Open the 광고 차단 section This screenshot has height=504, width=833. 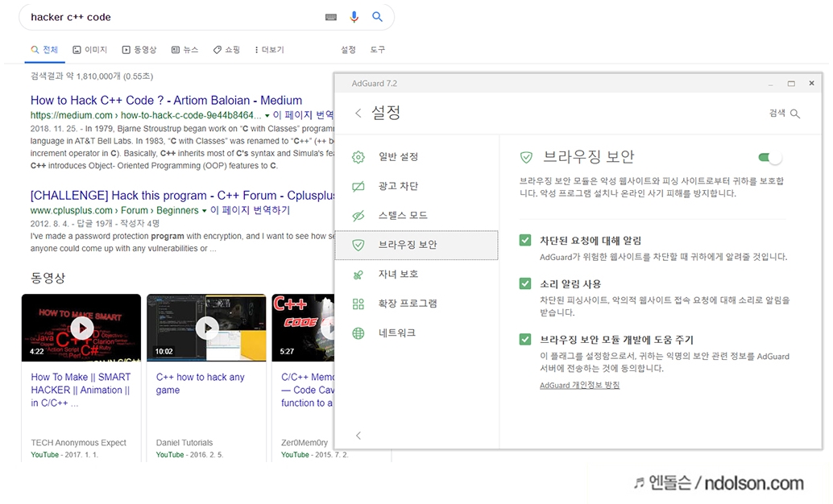pos(416,187)
